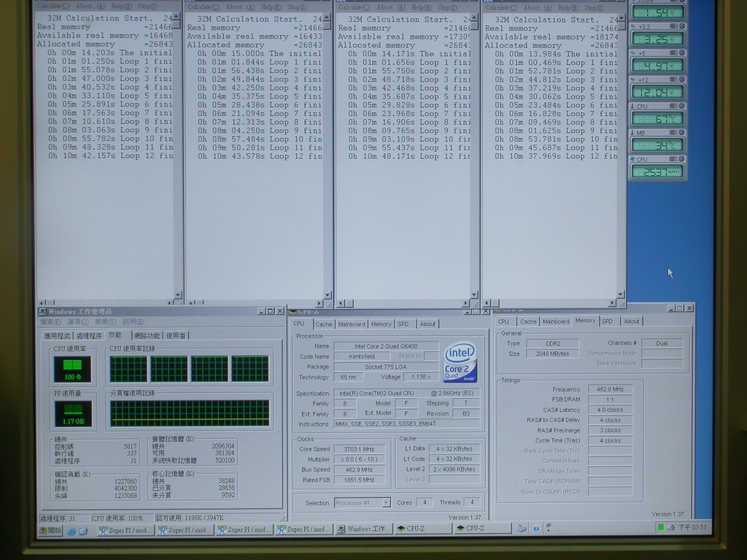Select the 應用程式 tab in Task Manager

56,336
